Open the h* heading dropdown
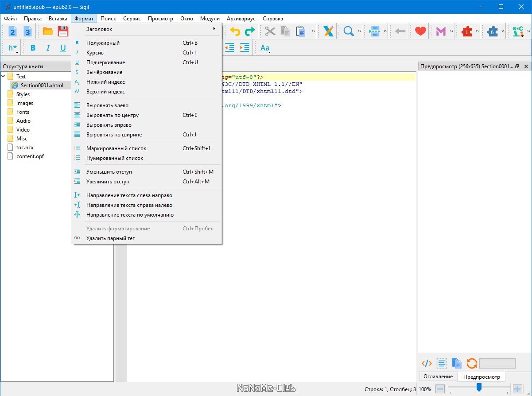 (13, 48)
